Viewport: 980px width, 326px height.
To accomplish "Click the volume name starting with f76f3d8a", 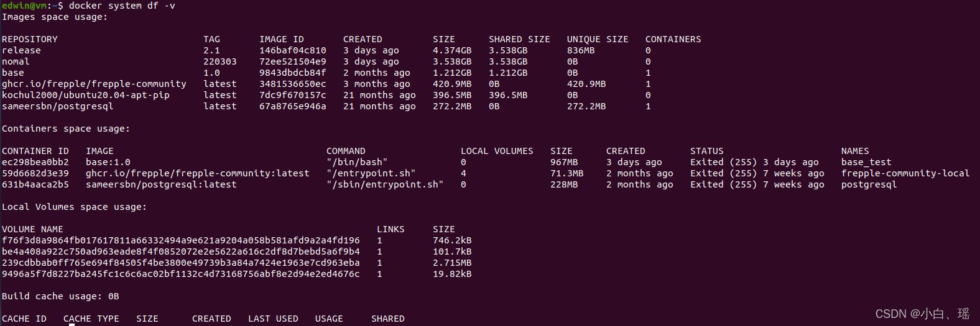I will (x=181, y=240).
